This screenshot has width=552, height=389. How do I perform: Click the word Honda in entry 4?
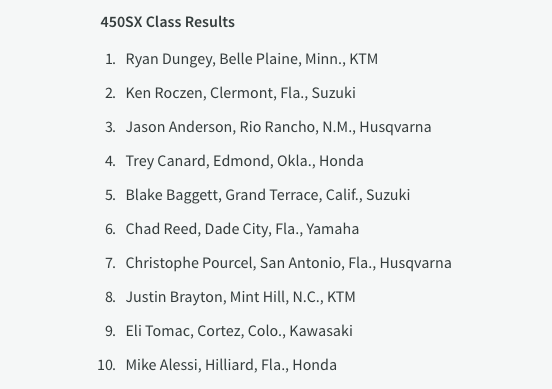click(341, 161)
